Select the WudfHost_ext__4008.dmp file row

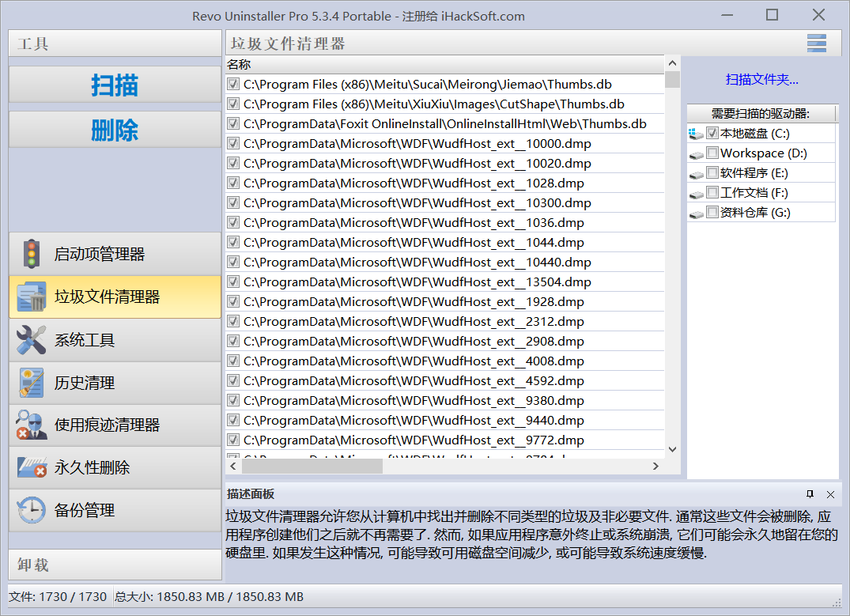444,361
